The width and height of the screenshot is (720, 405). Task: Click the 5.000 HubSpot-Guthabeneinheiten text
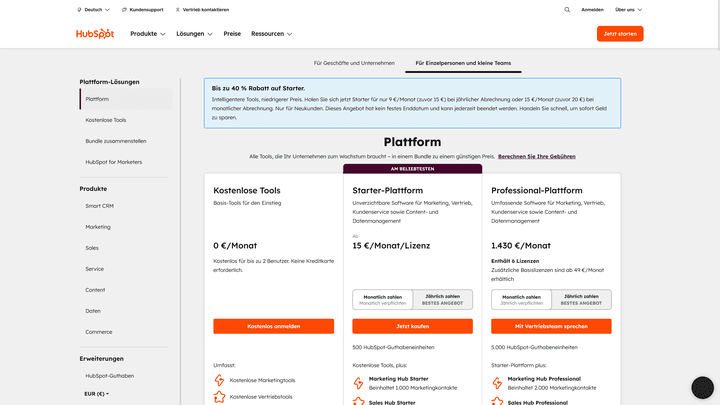(x=534, y=348)
